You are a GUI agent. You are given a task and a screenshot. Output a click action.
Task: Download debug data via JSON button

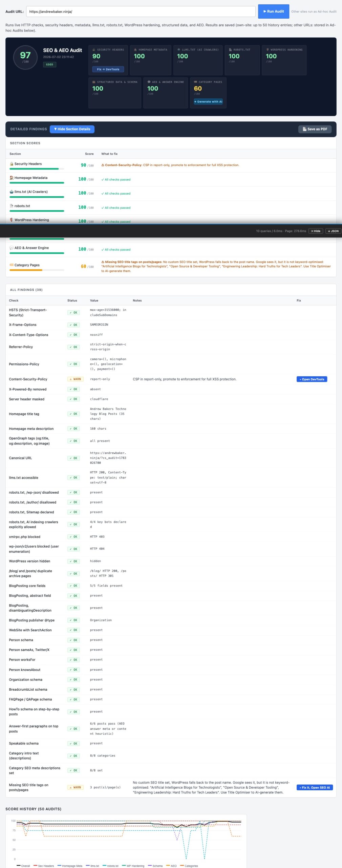tap(333, 231)
